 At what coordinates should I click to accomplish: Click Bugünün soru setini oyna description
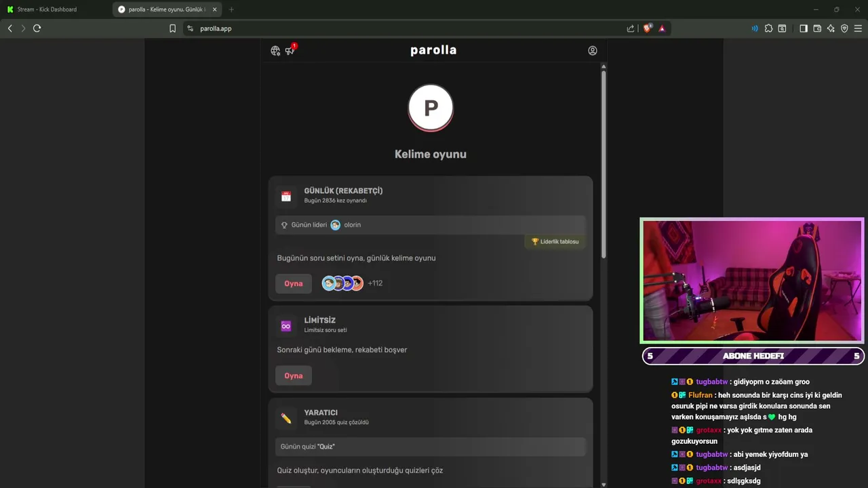coord(356,258)
